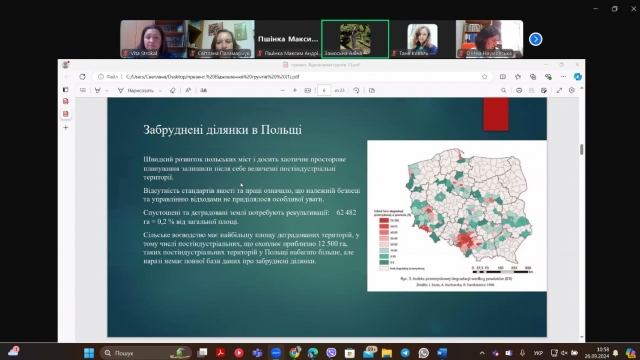The image size is (640, 360).
Task: Show more participants with blue arrow
Action: [536, 39]
